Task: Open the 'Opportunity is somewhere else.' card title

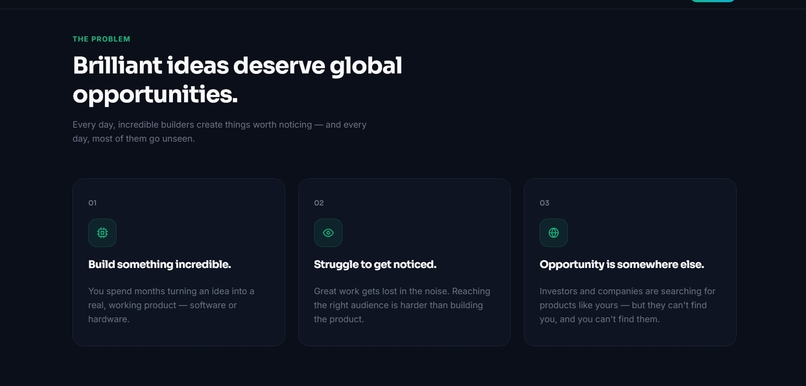Action: 621,264
